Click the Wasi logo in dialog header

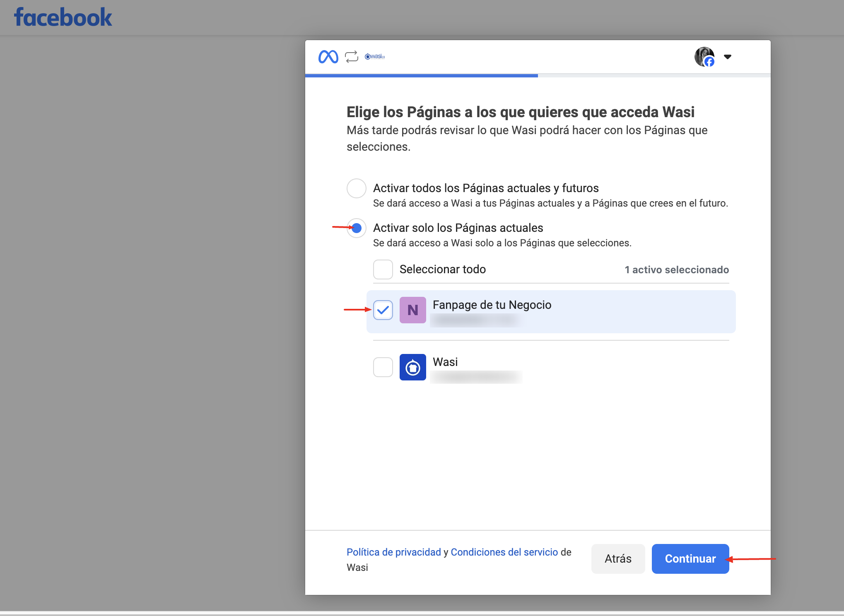[x=375, y=57]
